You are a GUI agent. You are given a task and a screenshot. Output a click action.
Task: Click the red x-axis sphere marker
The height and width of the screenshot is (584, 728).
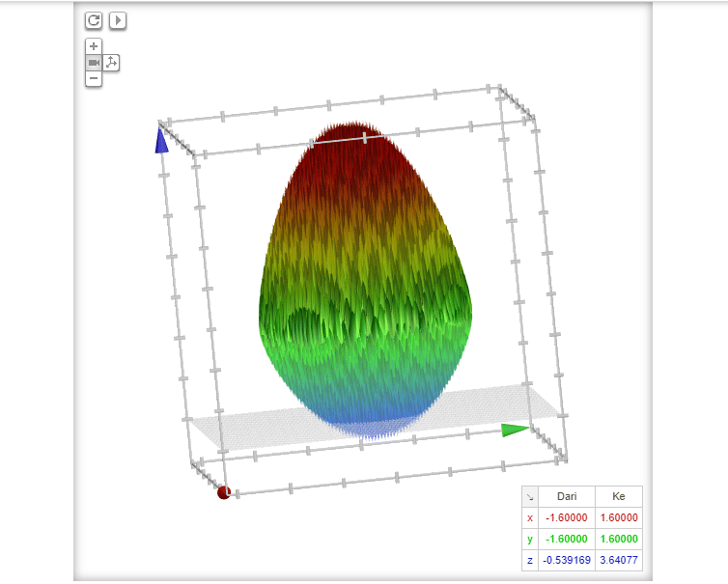pyautogui.click(x=224, y=492)
